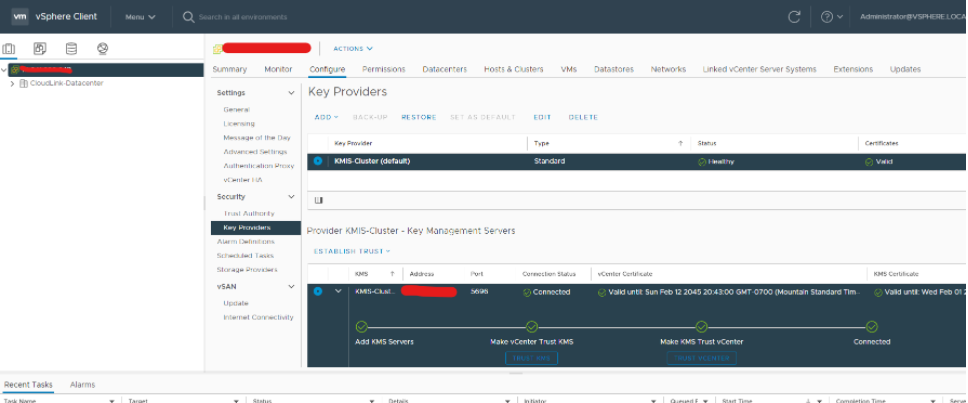Select the KMIS-Cluster (default) radio button

(x=317, y=161)
